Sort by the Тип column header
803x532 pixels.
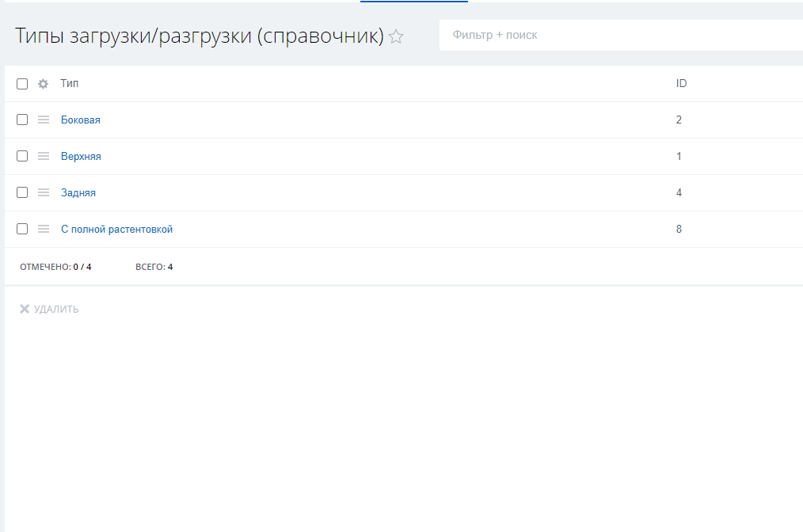tap(69, 83)
